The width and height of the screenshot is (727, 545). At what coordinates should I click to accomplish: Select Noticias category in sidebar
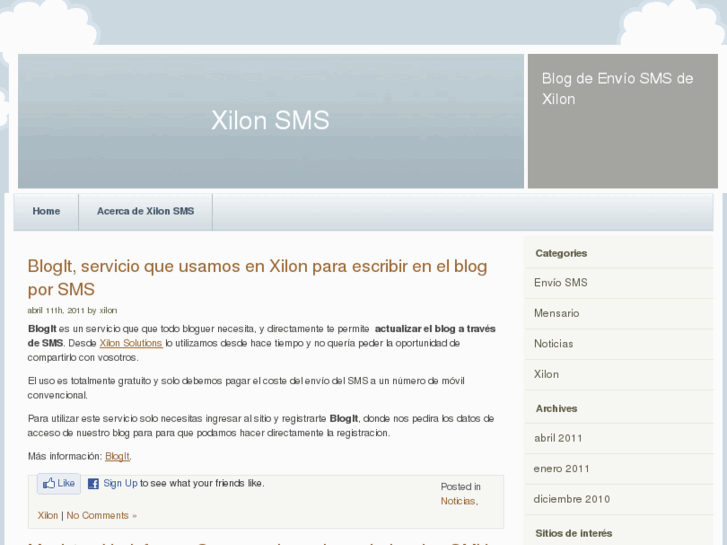click(554, 344)
